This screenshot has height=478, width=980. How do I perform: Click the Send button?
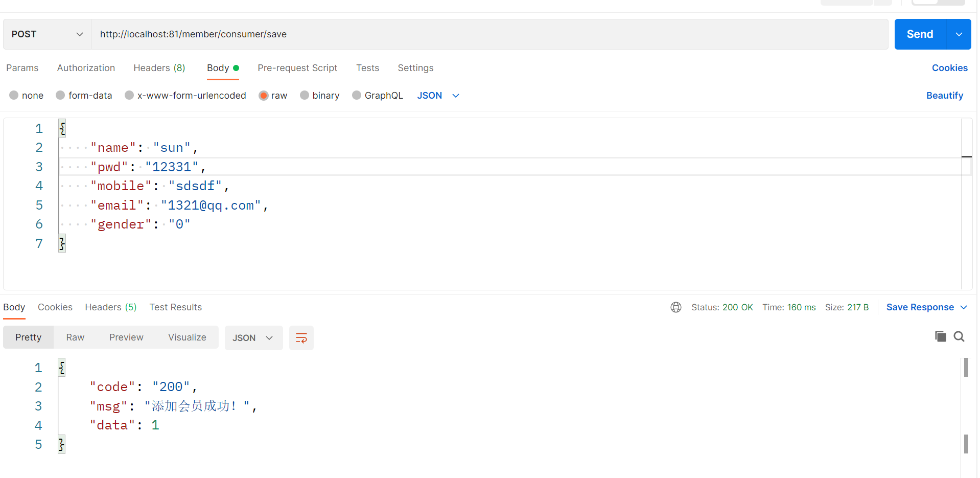coord(920,34)
